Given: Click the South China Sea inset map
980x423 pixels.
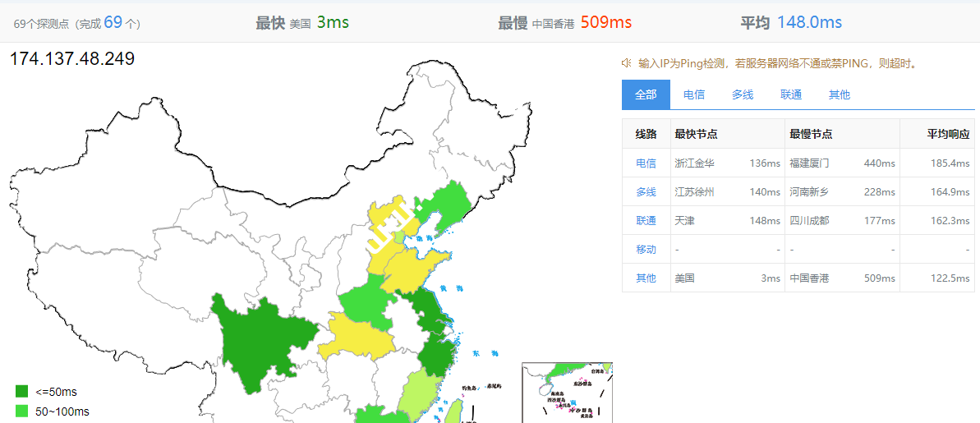Looking at the screenshot, I should pos(567,393).
